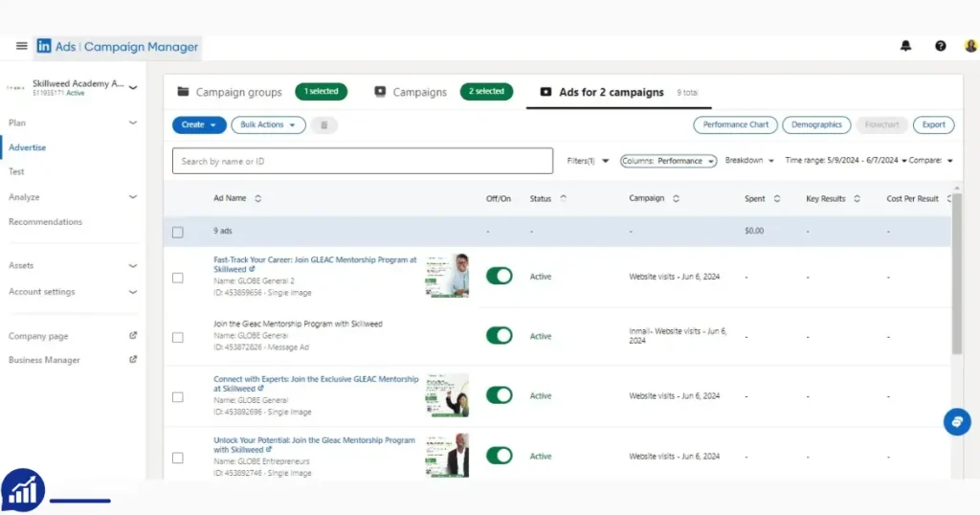
Task: Sort by Ad Name column arrows
Action: pyautogui.click(x=257, y=198)
